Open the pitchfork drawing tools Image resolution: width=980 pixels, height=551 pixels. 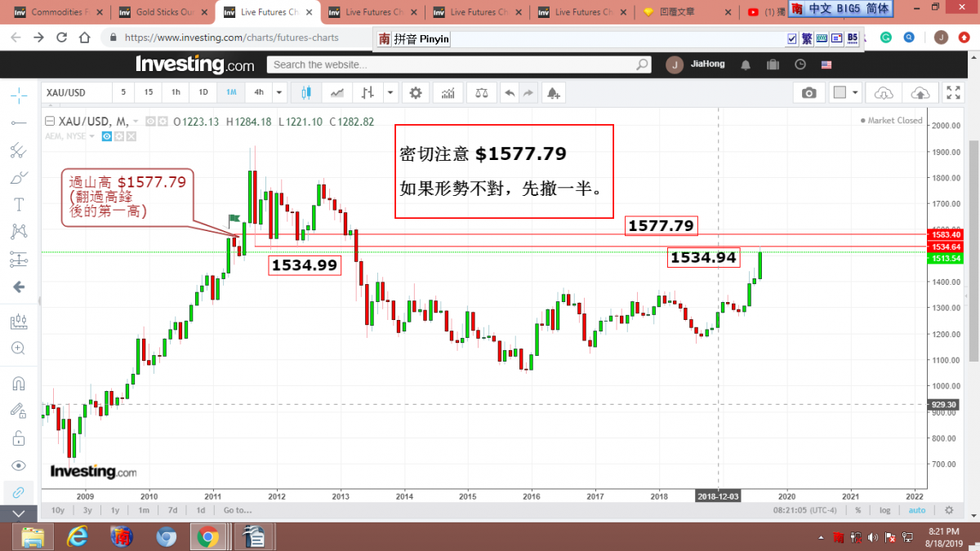pos(18,150)
